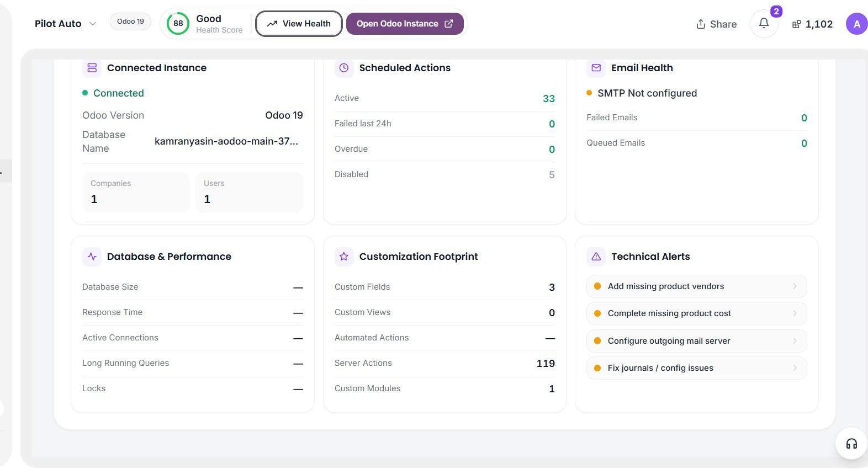Click the Scheduled Actions clock icon
The width and height of the screenshot is (868, 469).
[x=344, y=68]
